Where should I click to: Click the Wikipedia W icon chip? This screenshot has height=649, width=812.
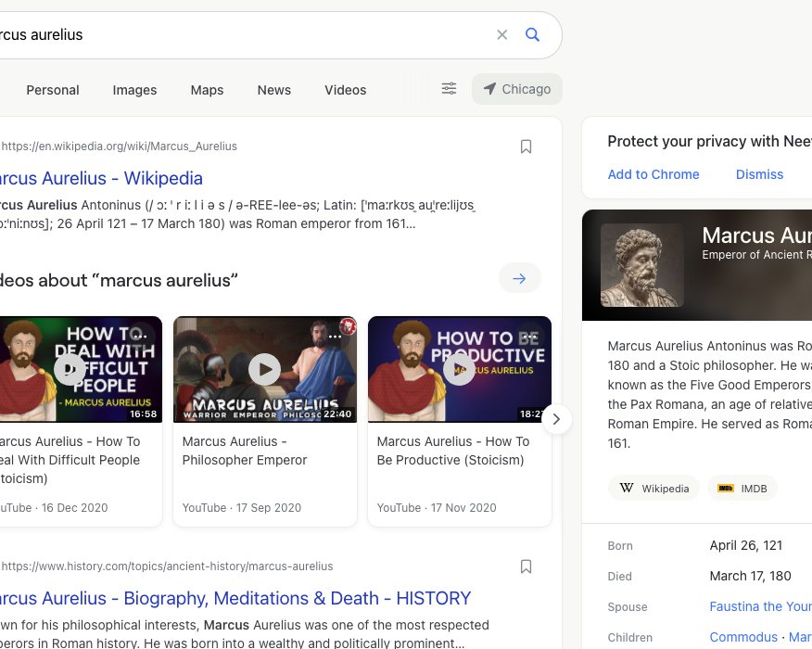click(654, 489)
